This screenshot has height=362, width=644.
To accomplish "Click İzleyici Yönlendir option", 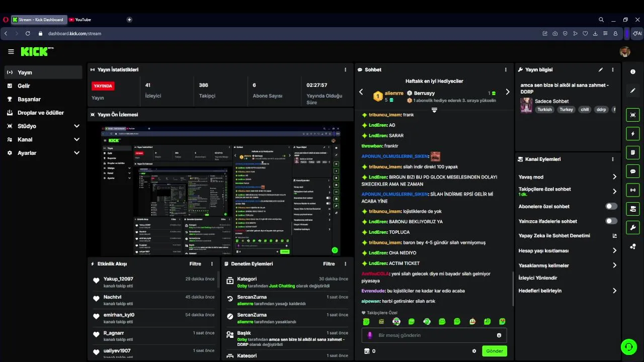I will (x=538, y=278).
